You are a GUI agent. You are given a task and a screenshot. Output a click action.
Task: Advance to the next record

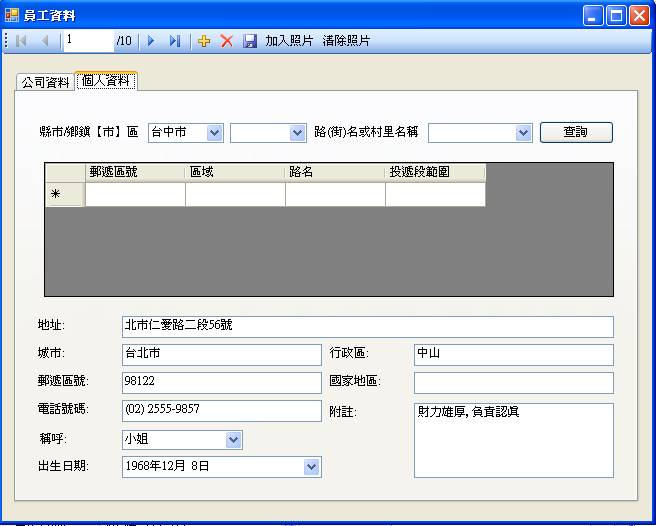point(151,41)
